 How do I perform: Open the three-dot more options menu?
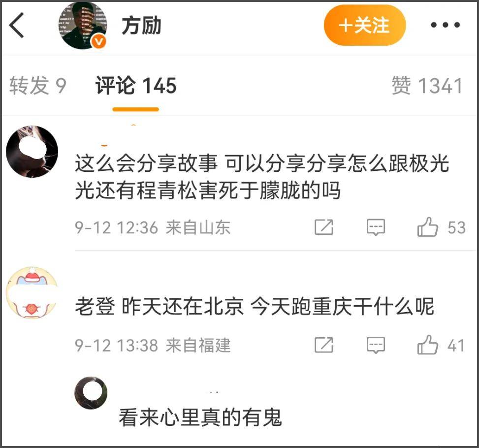446,25
